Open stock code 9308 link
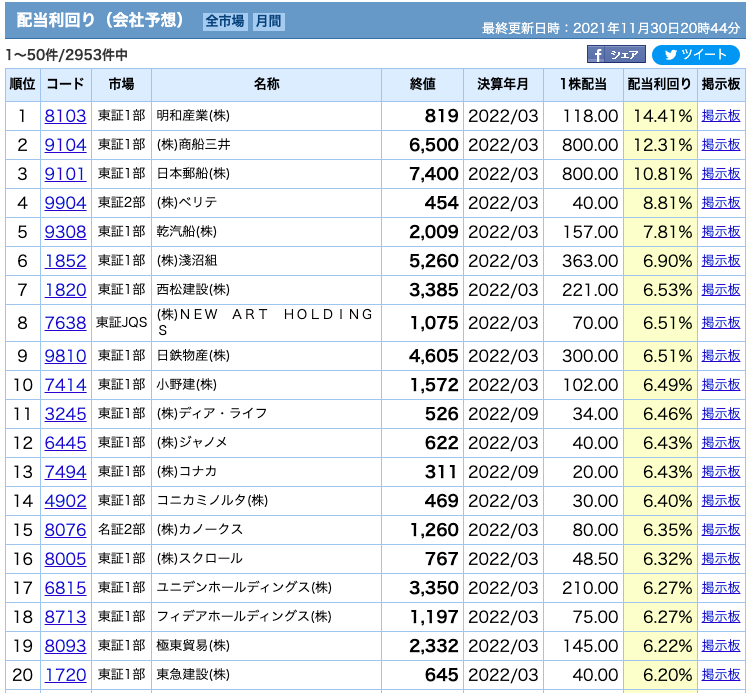Screen dimensions: 753x693 pyautogui.click(x=65, y=232)
